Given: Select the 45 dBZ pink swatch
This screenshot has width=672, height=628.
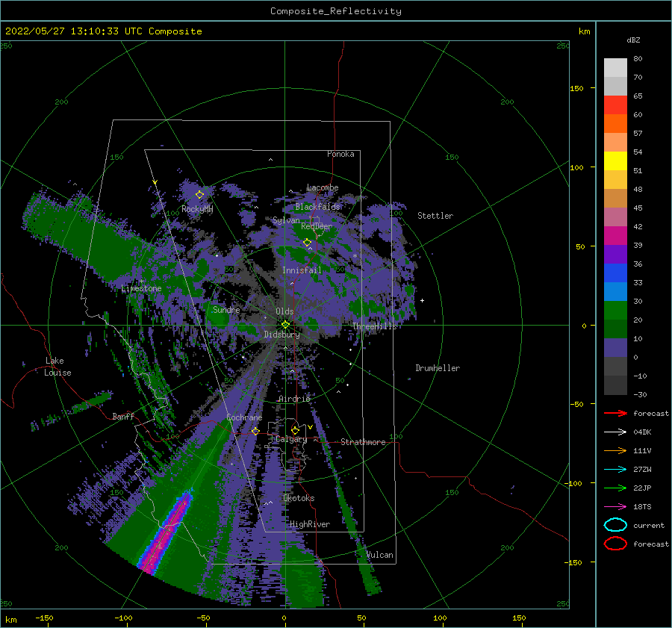Looking at the screenshot, I should point(615,217).
